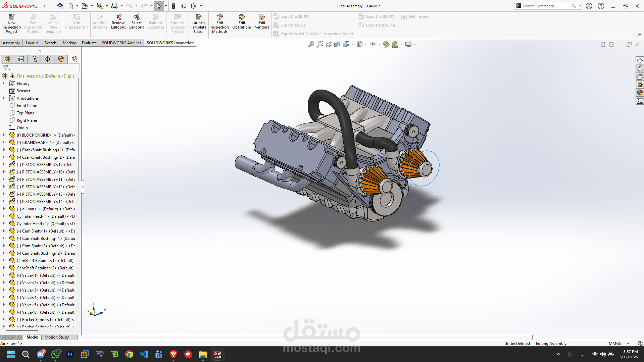The height and width of the screenshot is (362, 644).
Task: Expand the BLOCK ENGINE<1> component
Action: pyautogui.click(x=4, y=135)
